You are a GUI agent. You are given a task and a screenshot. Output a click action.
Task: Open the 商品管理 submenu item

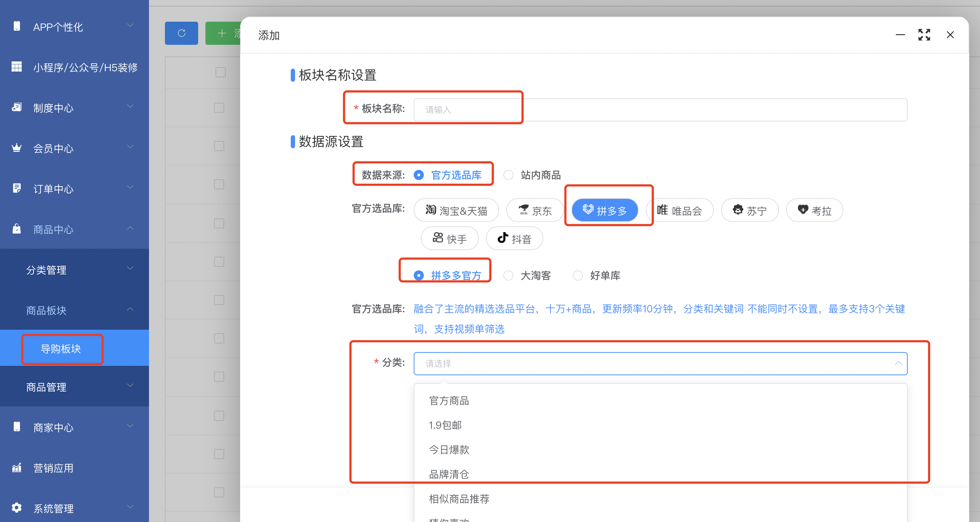(74, 387)
